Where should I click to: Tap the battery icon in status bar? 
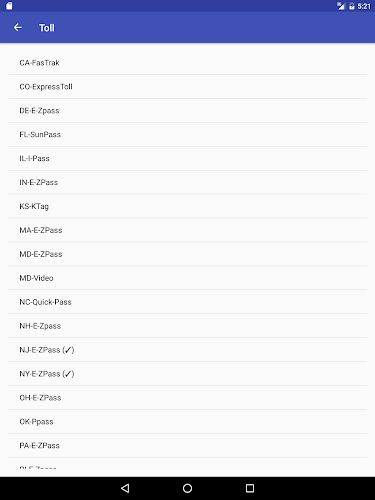pyautogui.click(x=352, y=6)
